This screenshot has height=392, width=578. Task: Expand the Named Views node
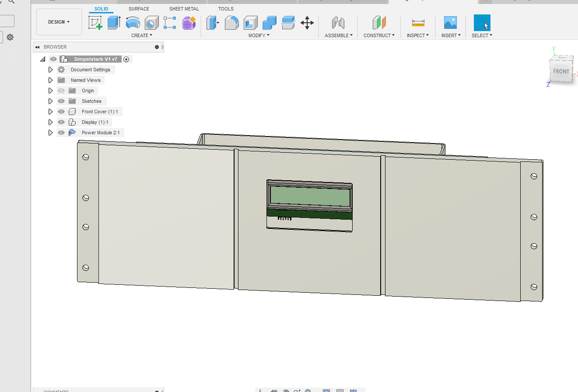click(50, 80)
